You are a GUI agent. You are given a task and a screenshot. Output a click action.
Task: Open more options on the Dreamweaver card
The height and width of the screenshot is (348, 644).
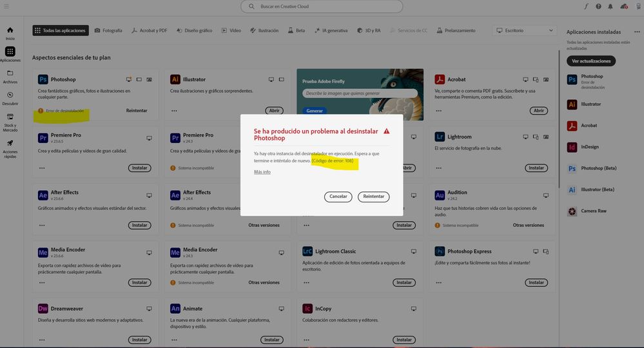42,340
